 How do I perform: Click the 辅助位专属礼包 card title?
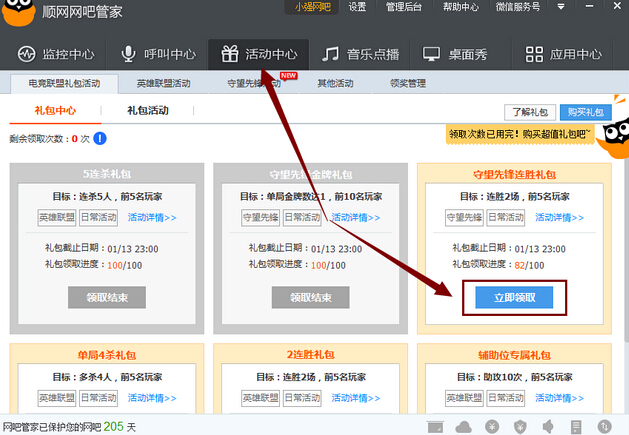[514, 355]
